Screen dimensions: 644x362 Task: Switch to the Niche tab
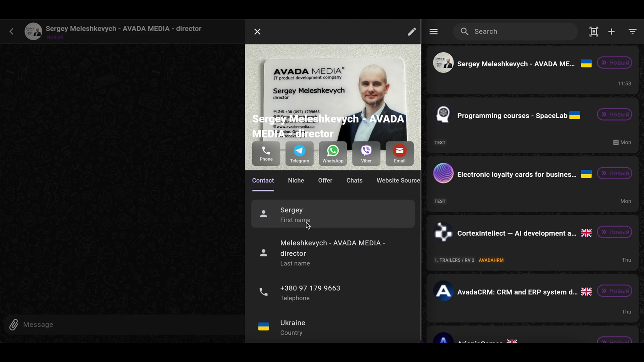(x=296, y=181)
